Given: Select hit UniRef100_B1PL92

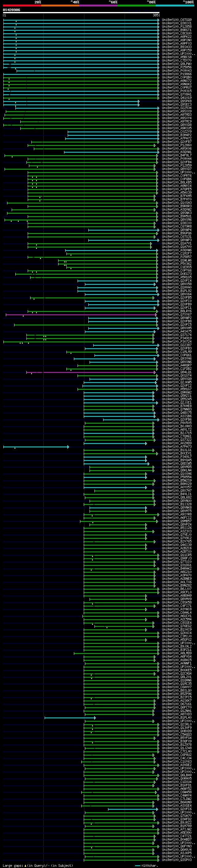Looking at the screenshot, I should click(177, 291).
